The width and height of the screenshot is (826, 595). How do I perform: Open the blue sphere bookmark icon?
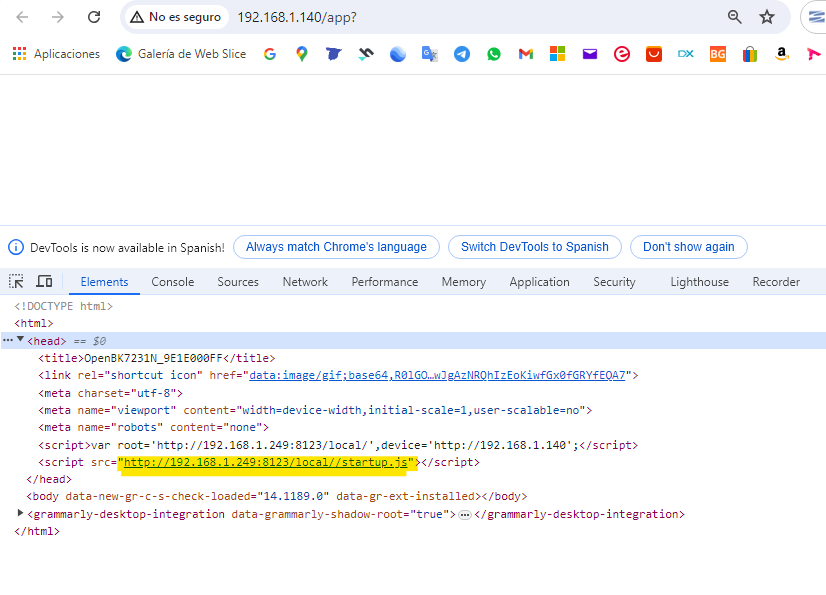pos(398,54)
